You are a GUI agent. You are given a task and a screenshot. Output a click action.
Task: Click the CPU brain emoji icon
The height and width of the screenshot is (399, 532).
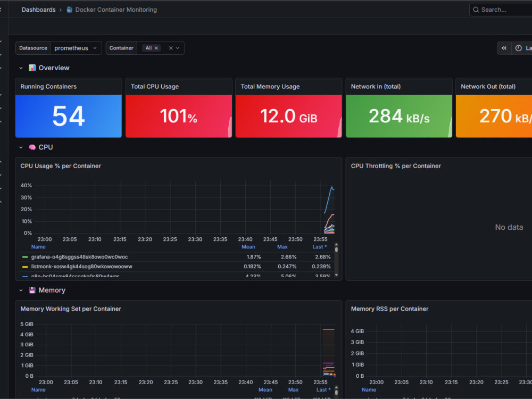32,147
